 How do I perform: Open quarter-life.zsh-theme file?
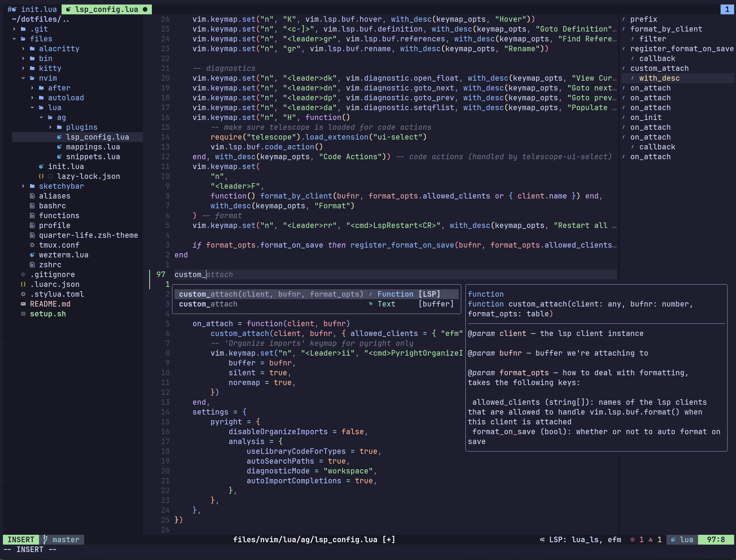tap(88, 235)
